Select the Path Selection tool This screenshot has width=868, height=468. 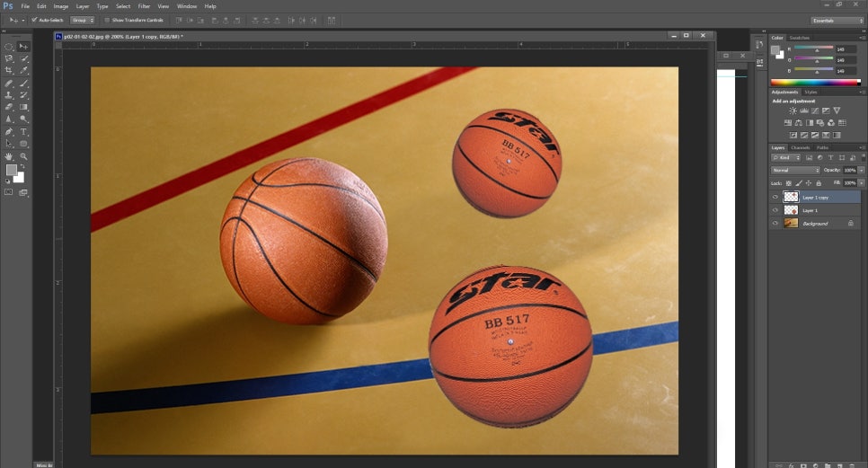coord(9,144)
